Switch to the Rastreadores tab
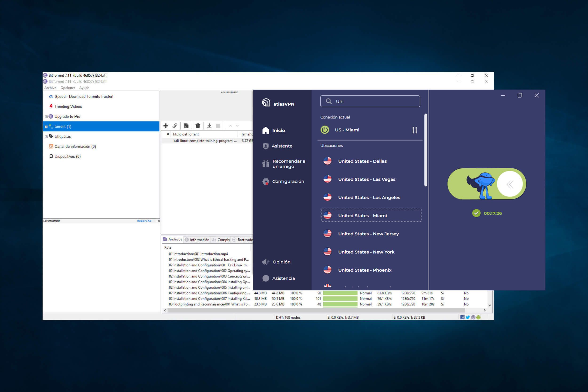Screen dimensions: 588x392 pos(242,240)
